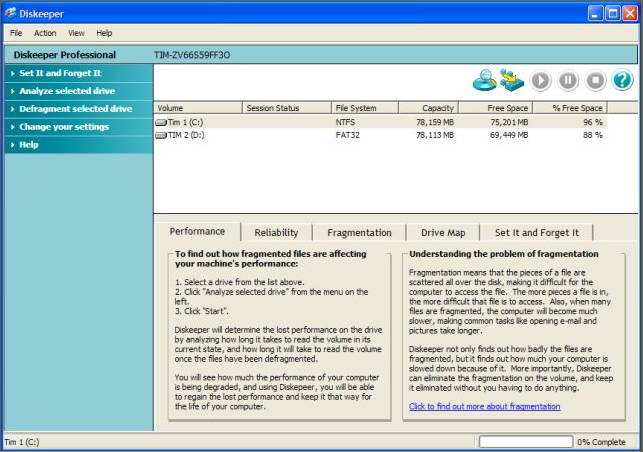
Task: Click the gray Pause button
Action: [568, 80]
